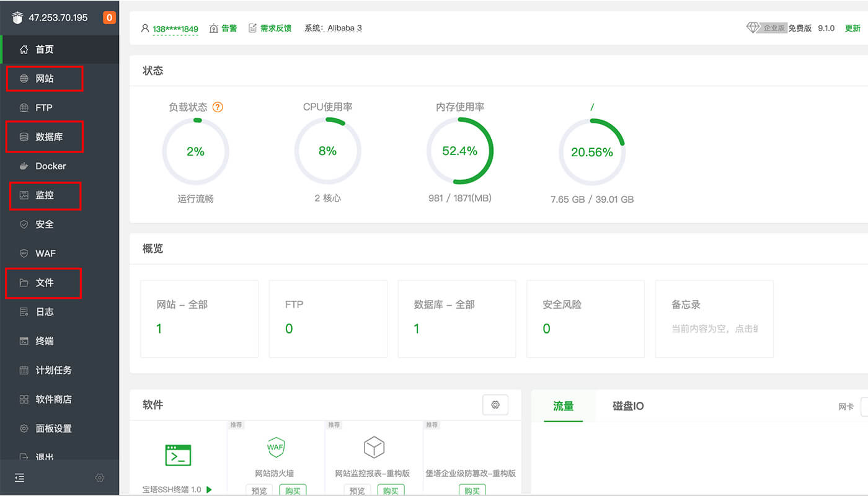Click the 负载状态 gauge showing 2%

tap(195, 152)
